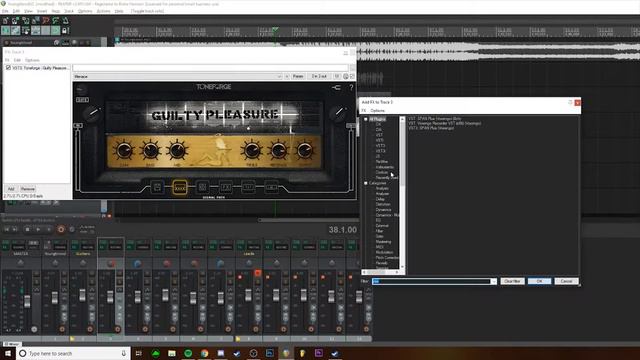Click the Clear filter button

(x=512, y=281)
